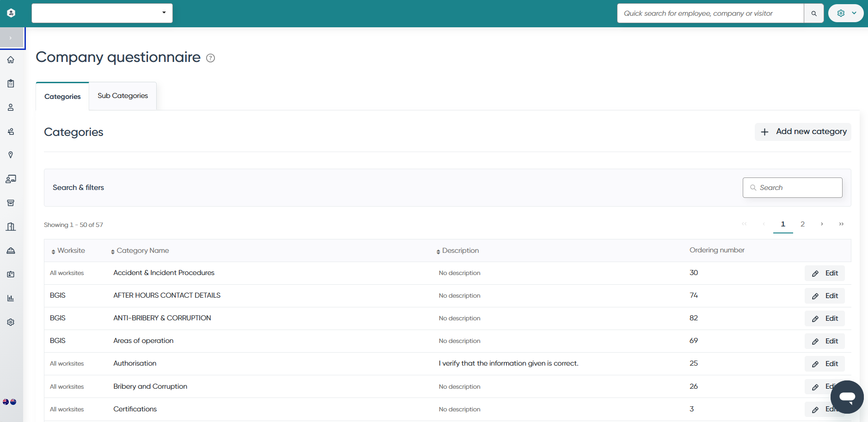Expand the collapsed sidebar with chevron
The width and height of the screenshot is (868, 422).
(x=11, y=38)
